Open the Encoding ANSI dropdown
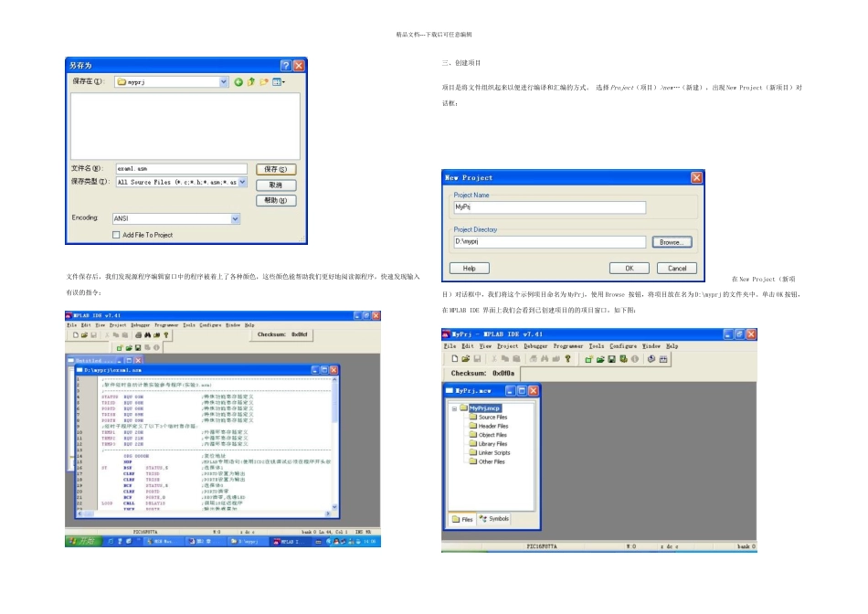Image resolution: width=868 pixels, height=614 pixels. pyautogui.click(x=236, y=219)
